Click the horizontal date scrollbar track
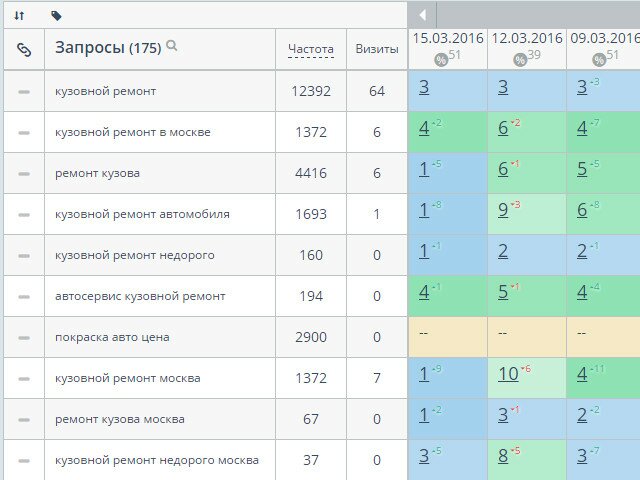Image resolution: width=640 pixels, height=480 pixels. (538, 15)
